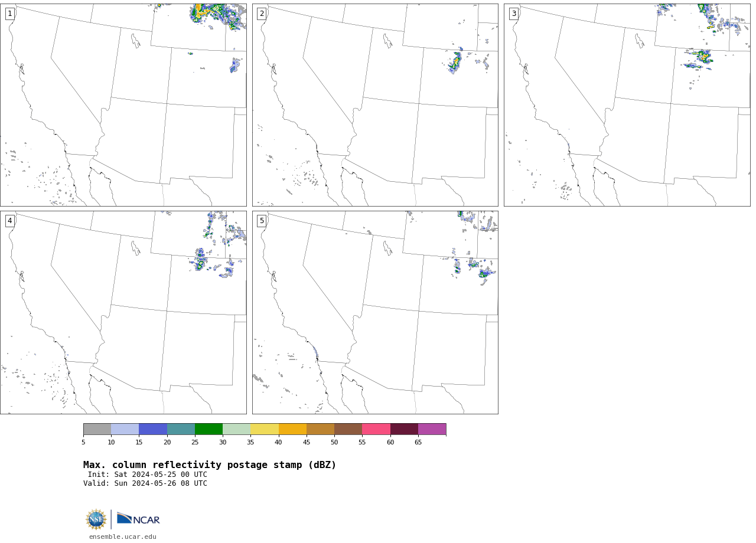The height and width of the screenshot is (543, 756).
Task: Click the colorbar tick label 15
Action: pyautogui.click(x=139, y=442)
